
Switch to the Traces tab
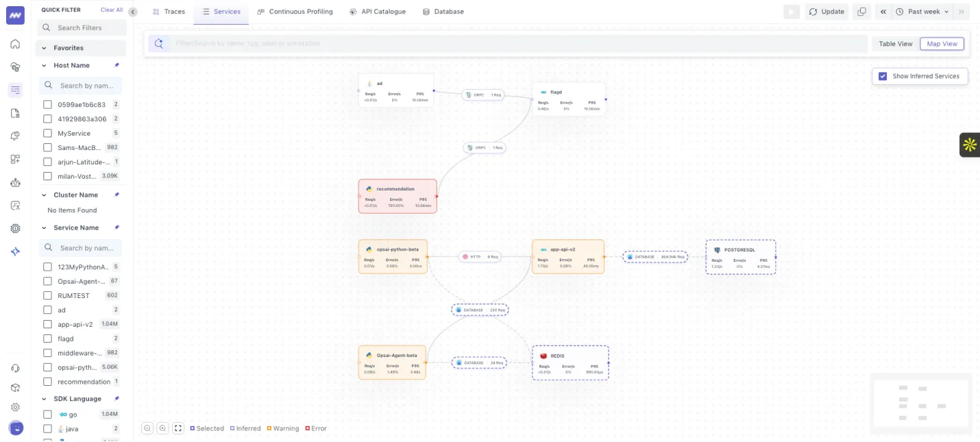pyautogui.click(x=169, y=12)
